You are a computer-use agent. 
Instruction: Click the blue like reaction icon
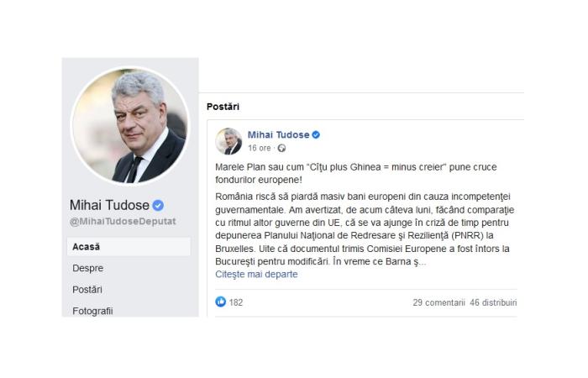coord(221,302)
